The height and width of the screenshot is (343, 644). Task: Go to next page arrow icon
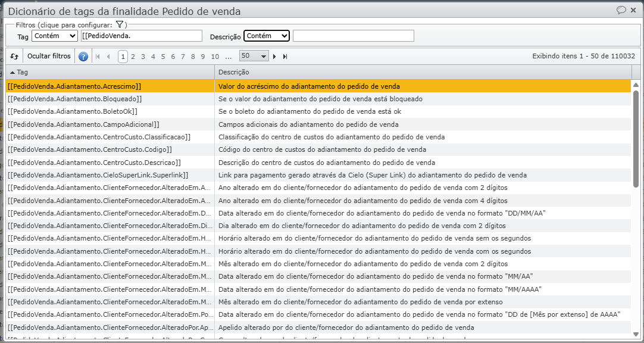click(x=274, y=57)
